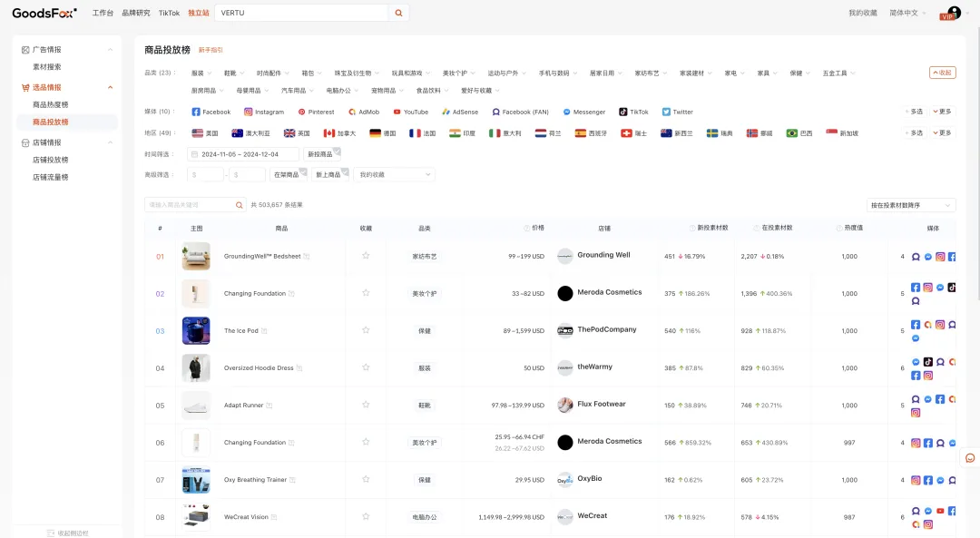Screen dimensions: 980x538
Task: Collapse the 店铺情报 sidebar section
Action: point(110,142)
